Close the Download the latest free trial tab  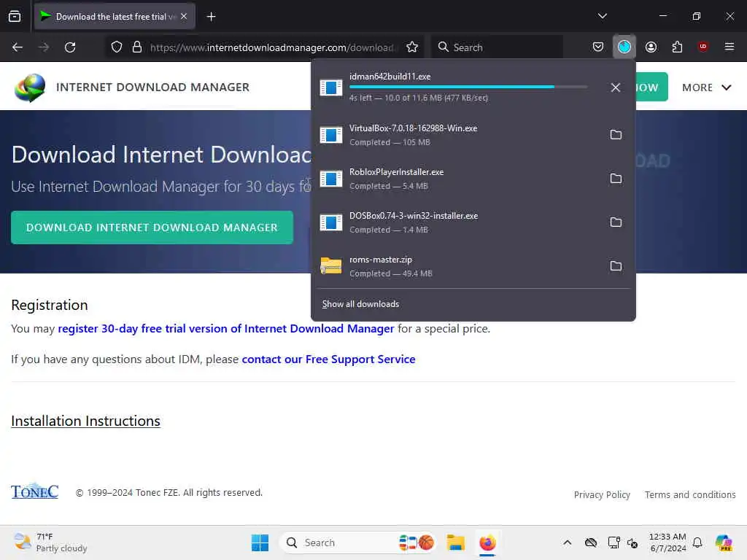pos(184,16)
